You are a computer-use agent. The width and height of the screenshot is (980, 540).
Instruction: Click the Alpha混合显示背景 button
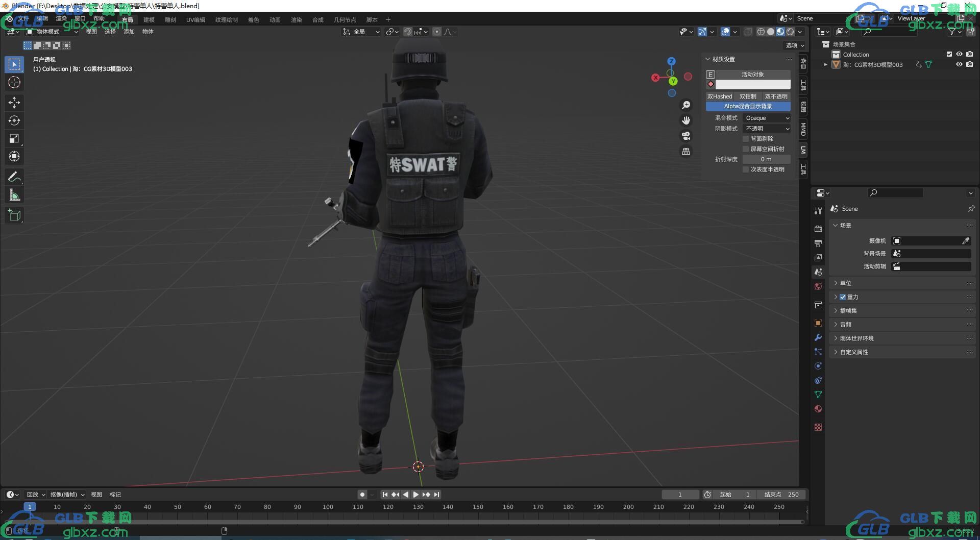(x=748, y=106)
